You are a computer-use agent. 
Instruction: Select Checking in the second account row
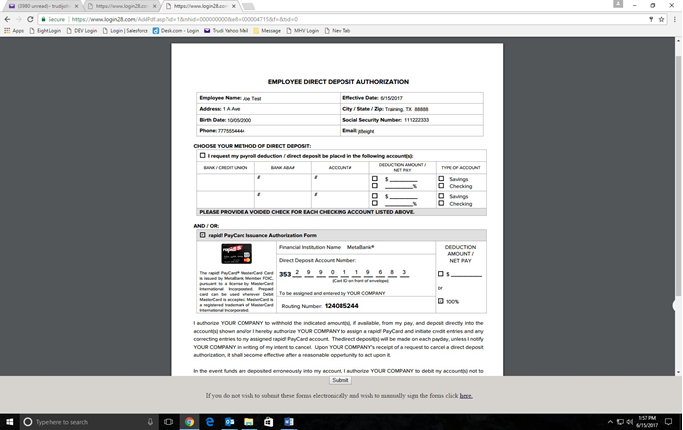click(441, 203)
